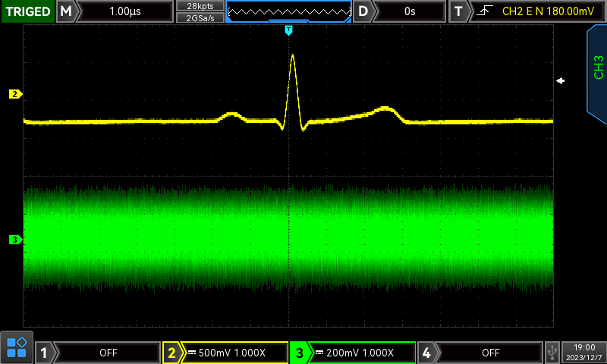
Task: Toggle channel 1 OFF box
Action: 108,353
